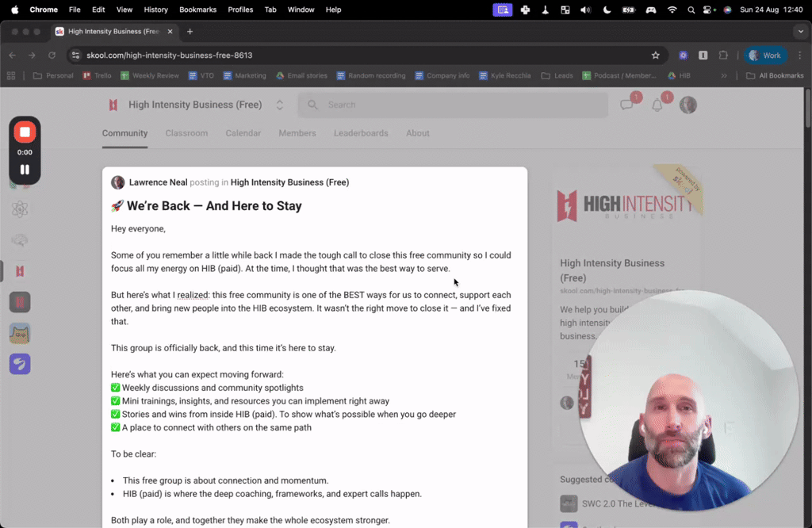Click the address bar URL

(x=170, y=55)
